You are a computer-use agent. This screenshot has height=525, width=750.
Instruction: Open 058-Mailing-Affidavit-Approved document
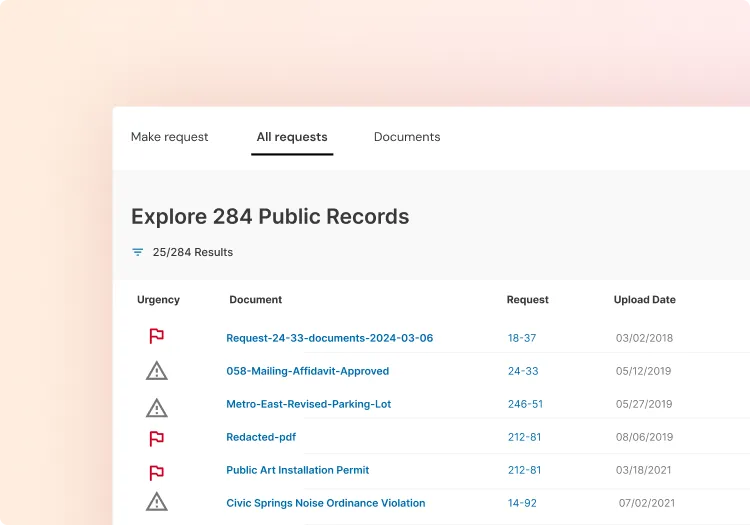307,371
